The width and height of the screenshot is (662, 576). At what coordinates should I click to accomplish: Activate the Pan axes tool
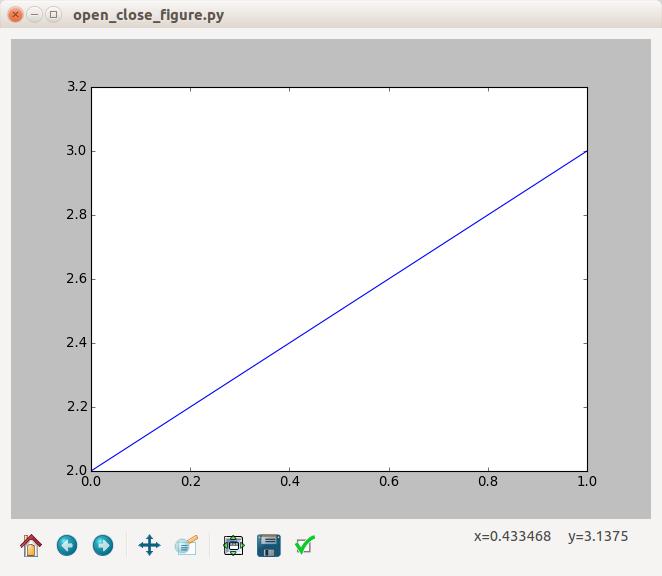coord(149,545)
